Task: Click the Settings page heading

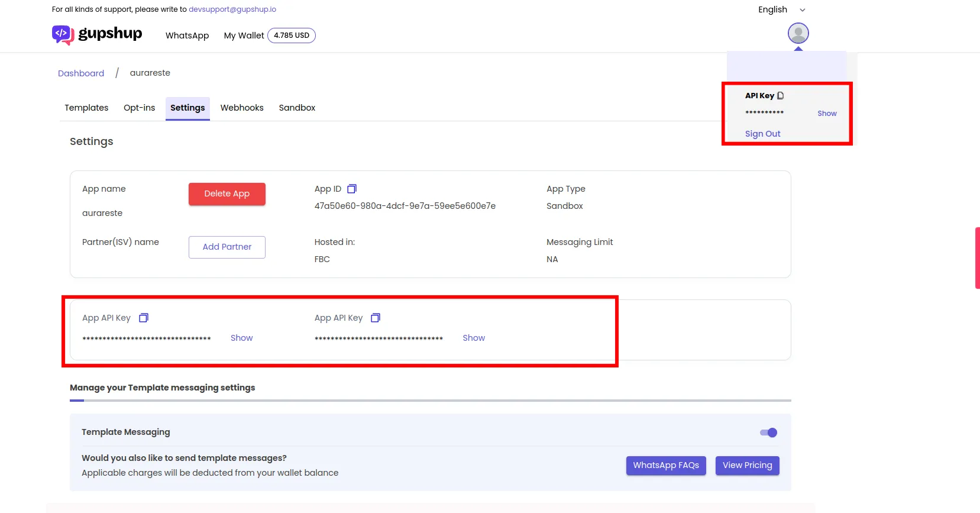Action: pyautogui.click(x=92, y=141)
